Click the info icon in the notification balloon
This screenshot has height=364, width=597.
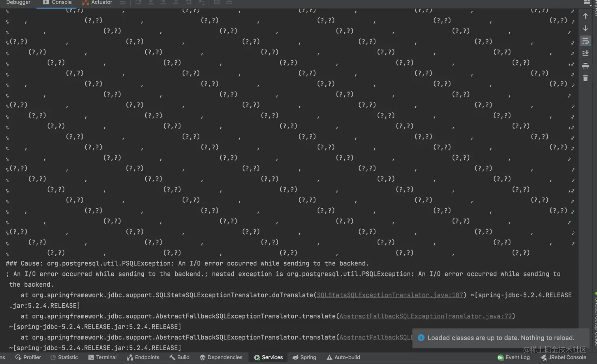pos(421,338)
